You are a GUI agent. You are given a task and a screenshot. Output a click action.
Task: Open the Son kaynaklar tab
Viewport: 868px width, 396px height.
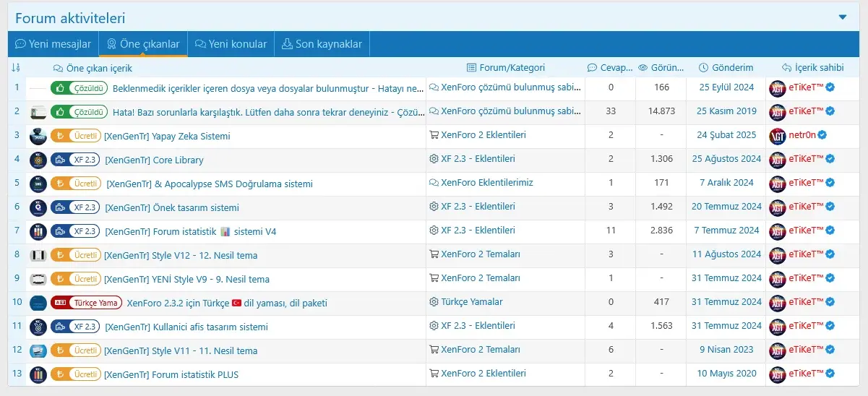point(322,44)
